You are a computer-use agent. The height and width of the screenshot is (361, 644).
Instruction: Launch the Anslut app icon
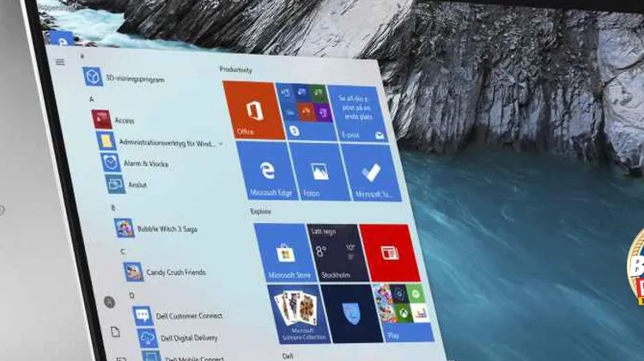115,184
